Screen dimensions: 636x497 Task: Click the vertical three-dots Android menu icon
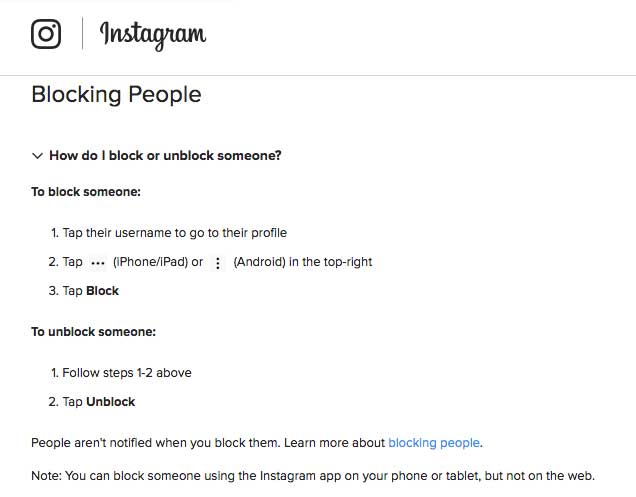[x=218, y=263]
